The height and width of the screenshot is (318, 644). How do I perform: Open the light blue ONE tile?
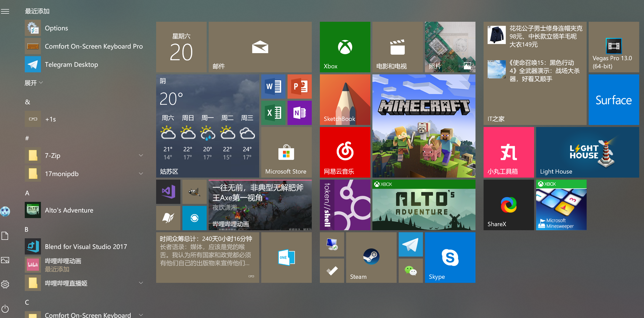286,258
